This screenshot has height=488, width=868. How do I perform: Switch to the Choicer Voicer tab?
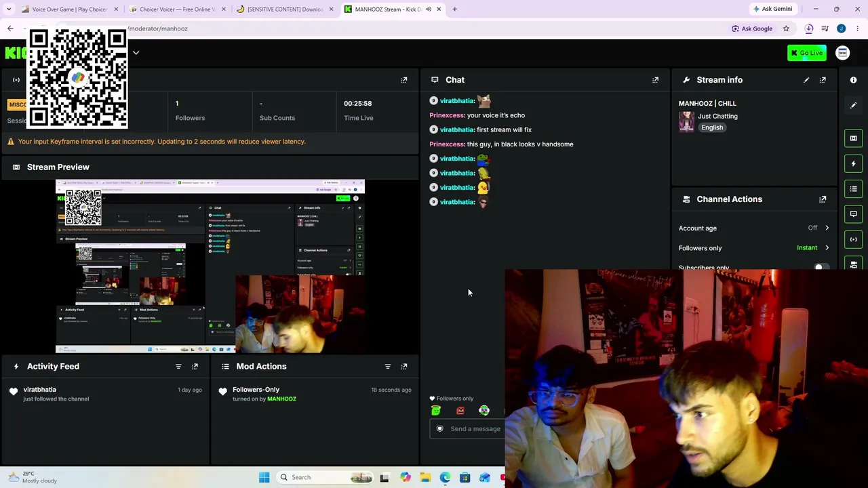pos(178,9)
